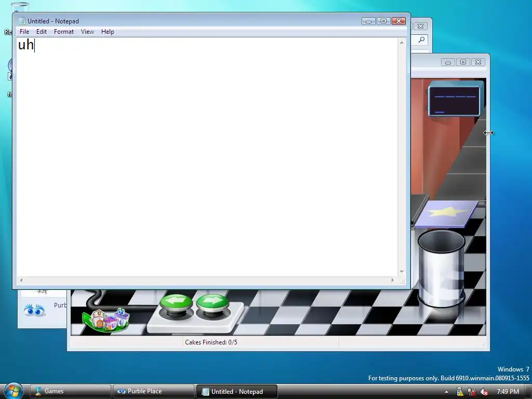This screenshot has height=399, width=532.
Task: Close the Notepad window
Action: click(398, 21)
